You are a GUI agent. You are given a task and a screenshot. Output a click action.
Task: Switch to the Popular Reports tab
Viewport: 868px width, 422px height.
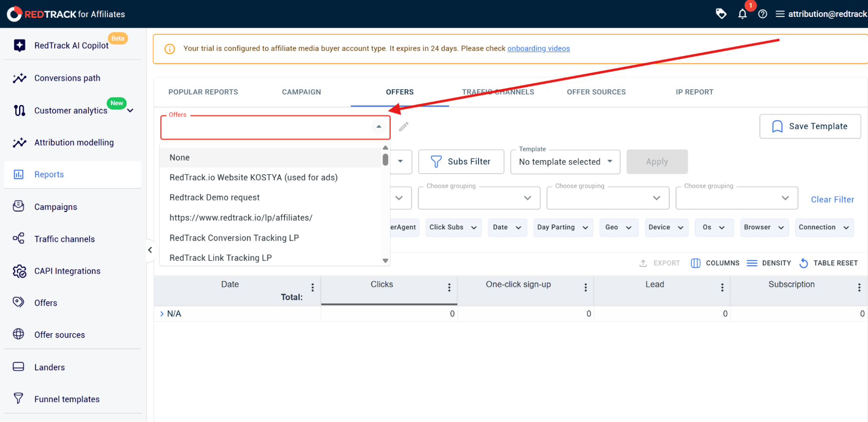point(203,92)
